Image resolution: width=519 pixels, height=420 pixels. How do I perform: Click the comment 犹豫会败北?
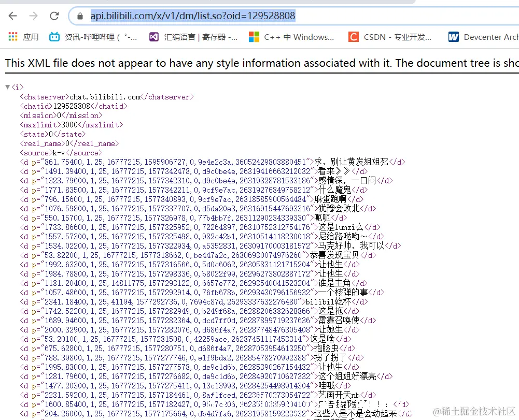click(339, 208)
